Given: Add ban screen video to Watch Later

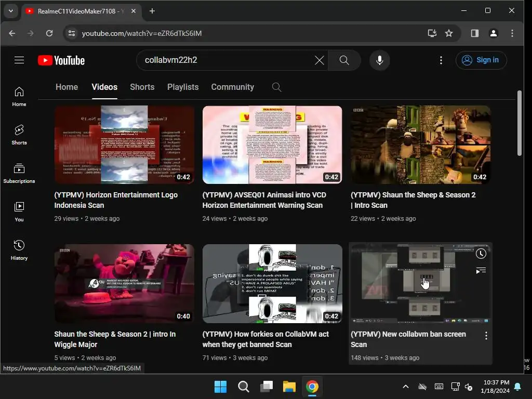Looking at the screenshot, I should 481,254.
